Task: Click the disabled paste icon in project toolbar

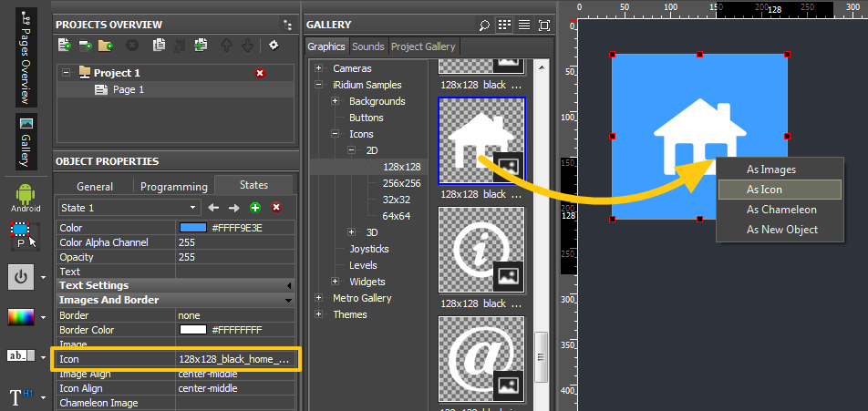Action: tap(179, 45)
